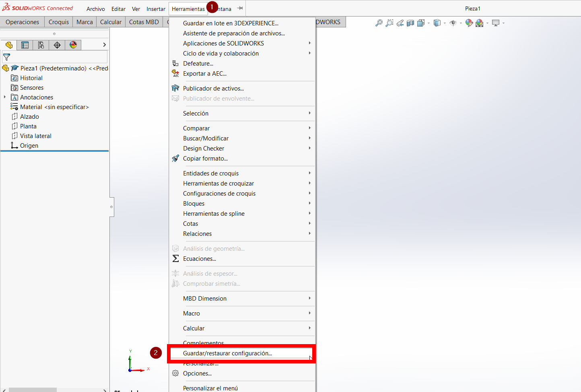The height and width of the screenshot is (392, 581).
Task: Expand the Hide/Show Items dropdown arrow
Action: tap(461, 23)
